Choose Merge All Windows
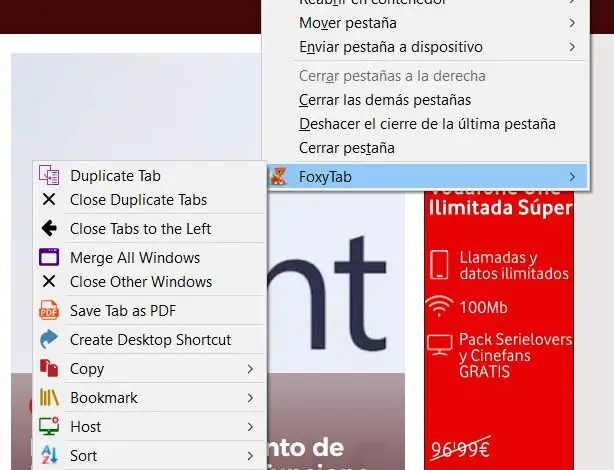 (x=150, y=257)
